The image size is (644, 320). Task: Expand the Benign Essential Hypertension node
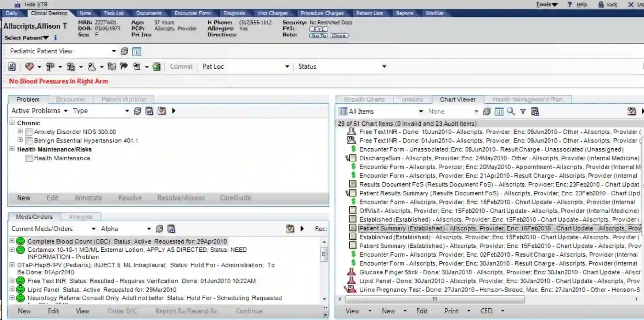pos(20,140)
